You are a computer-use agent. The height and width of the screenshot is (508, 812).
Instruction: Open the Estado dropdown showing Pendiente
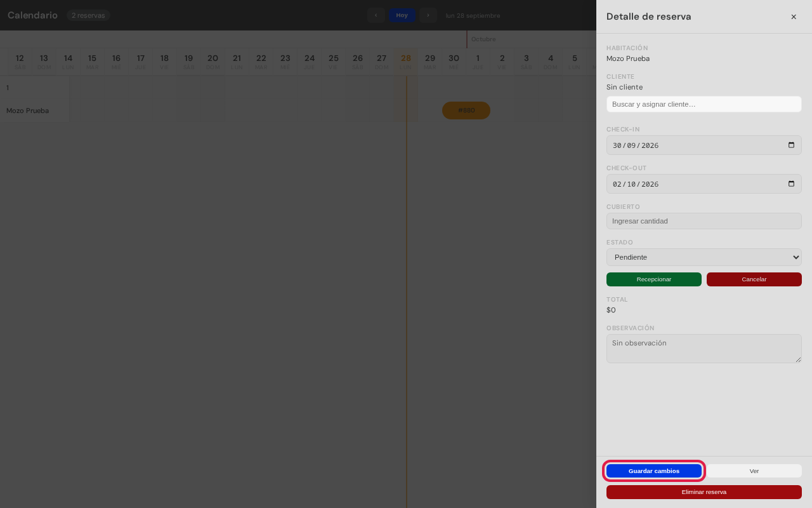704,257
